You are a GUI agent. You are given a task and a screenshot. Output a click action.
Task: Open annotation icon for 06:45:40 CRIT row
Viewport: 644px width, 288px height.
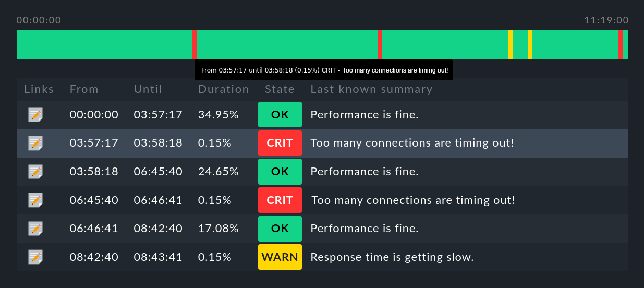coord(35,200)
